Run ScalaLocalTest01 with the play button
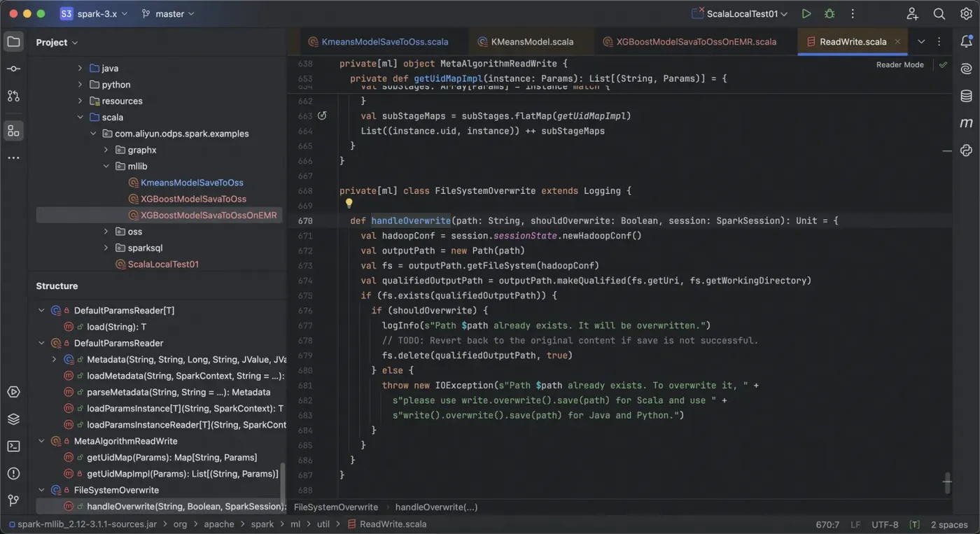This screenshot has height=534, width=980. 806,14
